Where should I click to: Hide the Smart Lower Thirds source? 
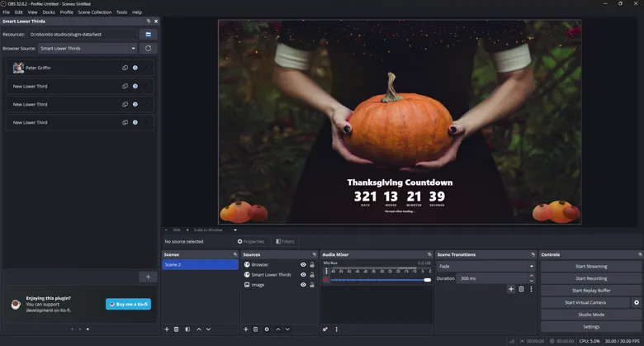pyautogui.click(x=303, y=274)
